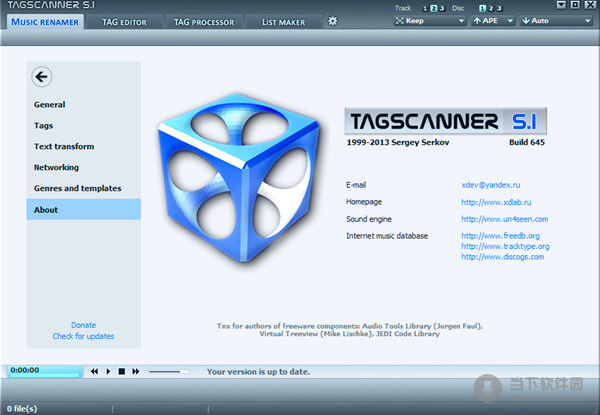This screenshot has width=600, height=415.
Task: Select Disc format option 2
Action: (491, 8)
